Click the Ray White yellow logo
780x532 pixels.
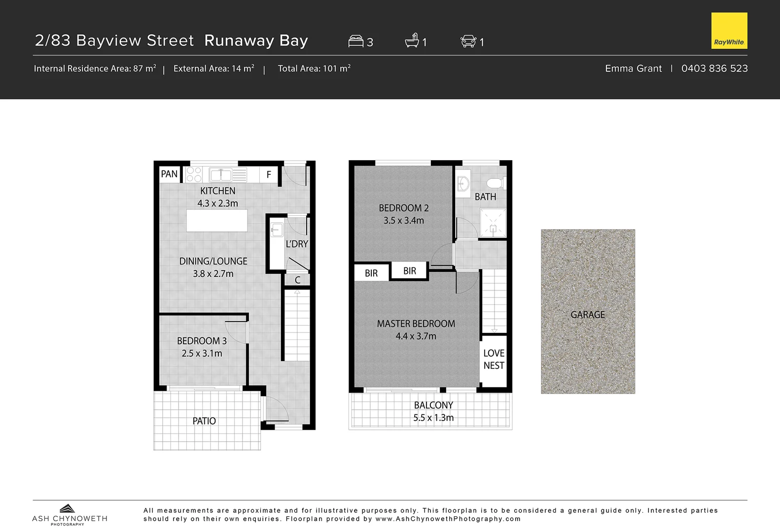pos(729,31)
